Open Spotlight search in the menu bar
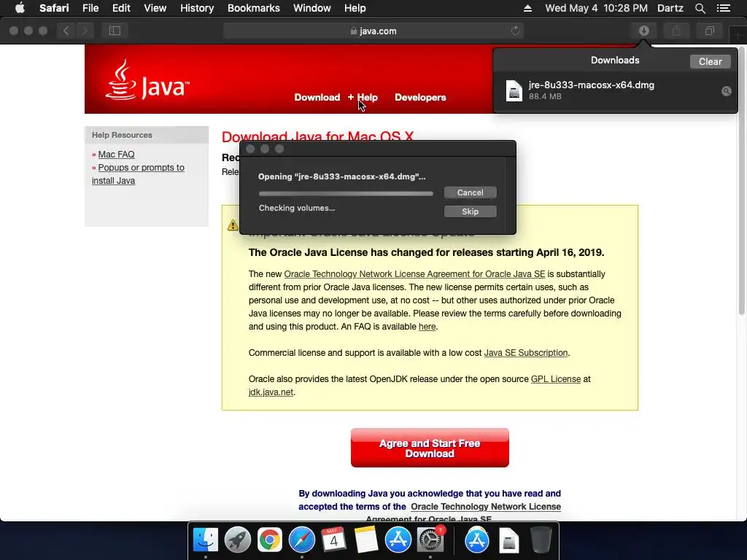747x560 pixels. [x=700, y=8]
